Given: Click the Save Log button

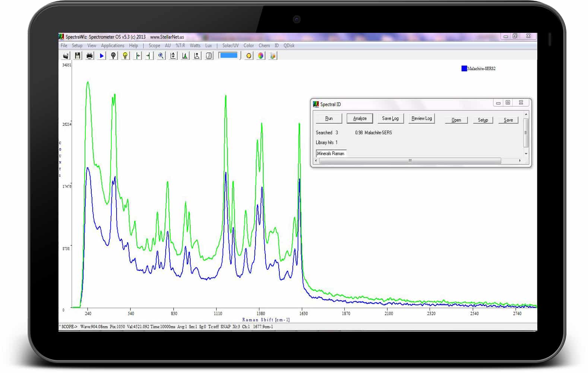Looking at the screenshot, I should [x=390, y=118].
